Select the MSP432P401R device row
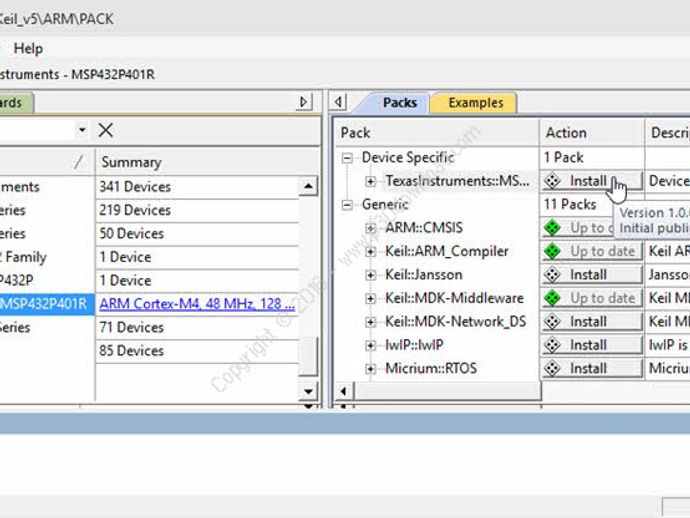 coord(47,304)
